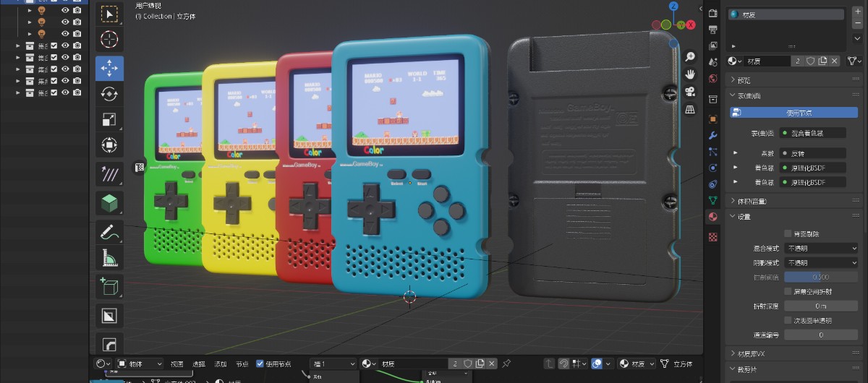Enable the 背面剔除 checkbox
The image size is (868, 383).
[788, 233]
